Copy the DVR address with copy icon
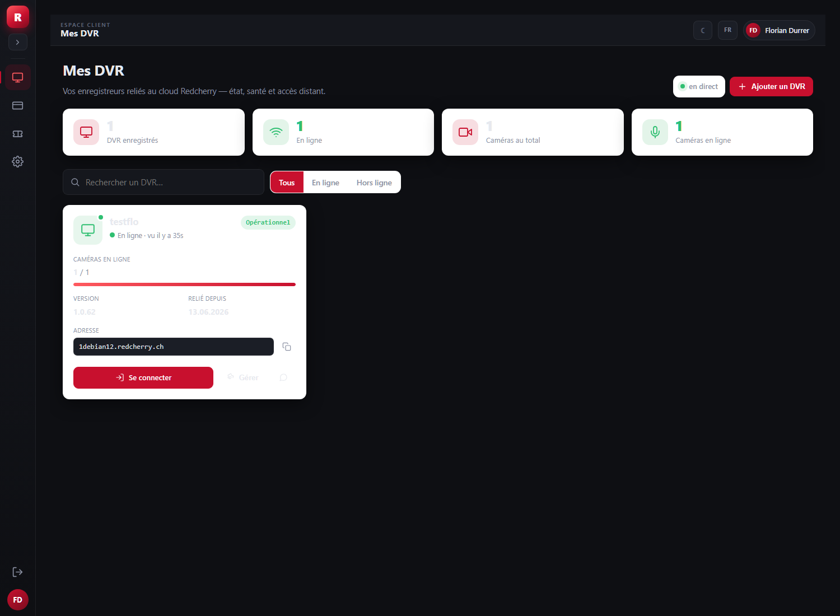 pyautogui.click(x=287, y=347)
